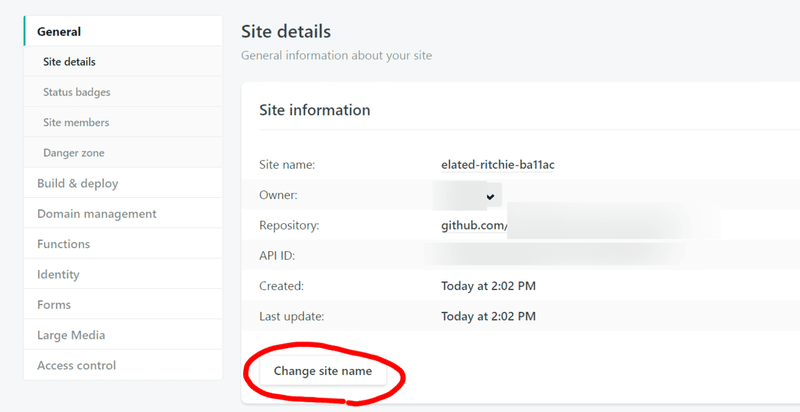Click the Site information heading

(315, 110)
